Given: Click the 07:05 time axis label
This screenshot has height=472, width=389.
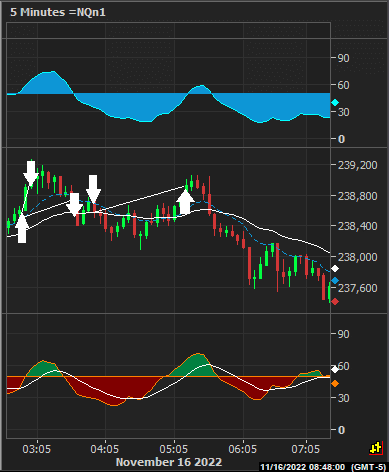Looking at the screenshot, I should 305,449.
